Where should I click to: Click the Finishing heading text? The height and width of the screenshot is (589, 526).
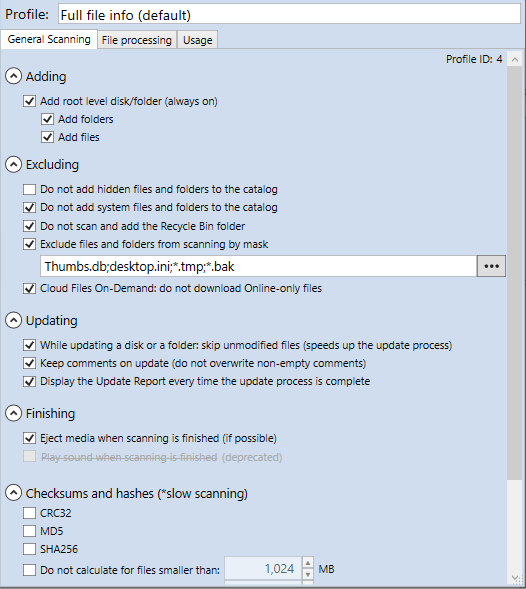(50, 414)
